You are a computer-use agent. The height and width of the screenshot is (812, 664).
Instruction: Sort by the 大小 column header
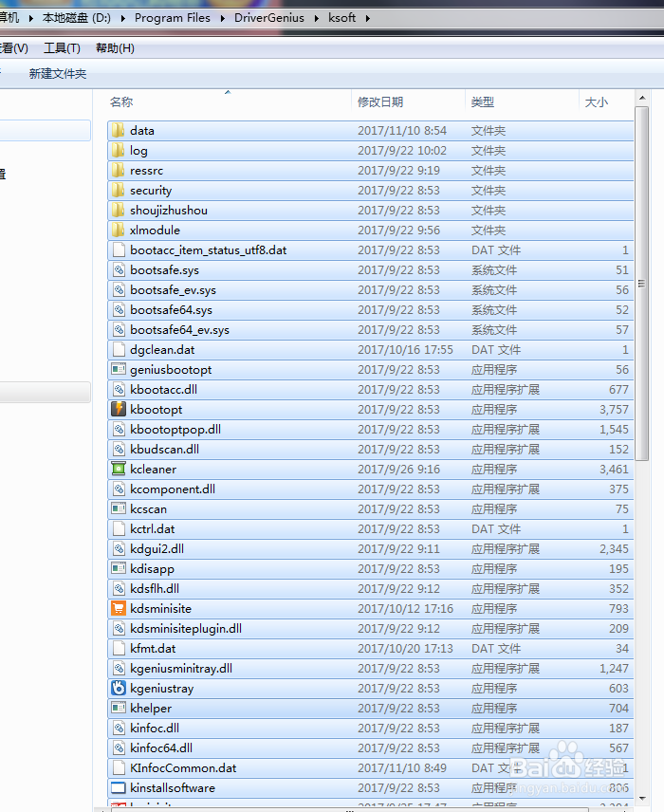(x=606, y=101)
